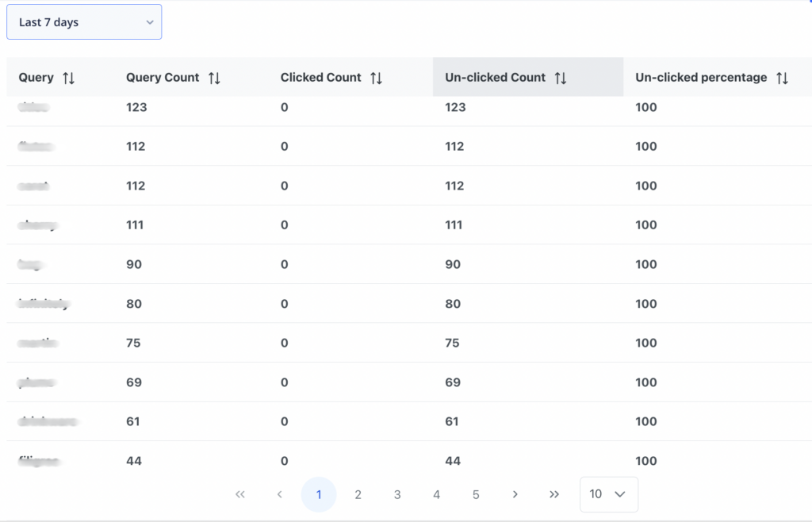Screen dimensions: 812x522
Task: Switch to page 5 of results
Action: click(x=476, y=494)
